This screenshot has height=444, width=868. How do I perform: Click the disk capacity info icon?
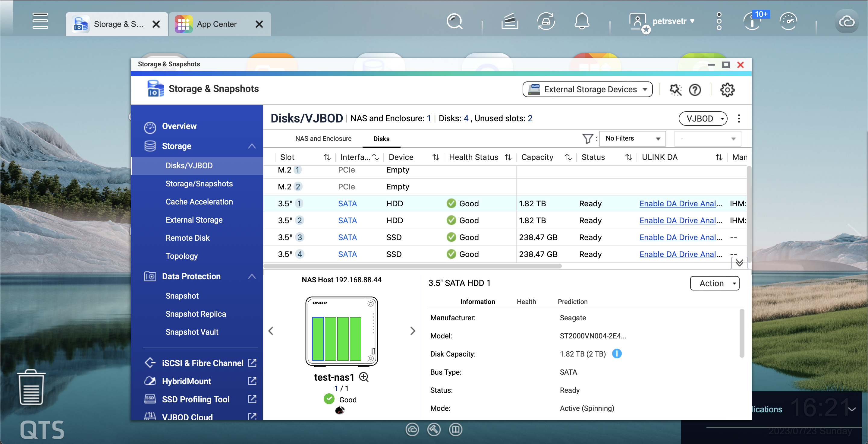(x=616, y=354)
